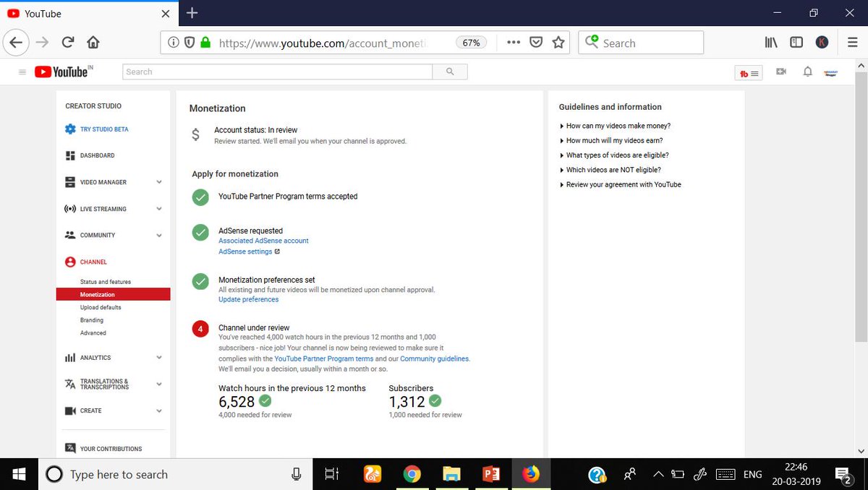Open File Explorer from the taskbar

click(451, 474)
